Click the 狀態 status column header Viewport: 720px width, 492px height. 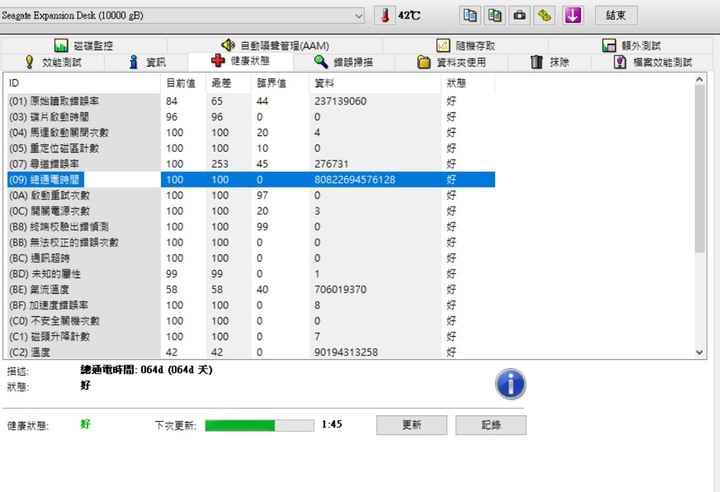[467, 83]
